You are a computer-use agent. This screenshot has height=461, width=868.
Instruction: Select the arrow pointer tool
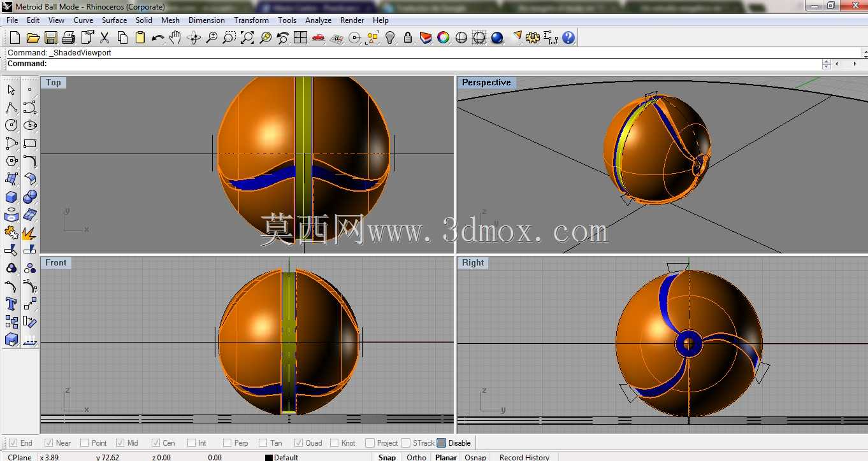[x=11, y=90]
